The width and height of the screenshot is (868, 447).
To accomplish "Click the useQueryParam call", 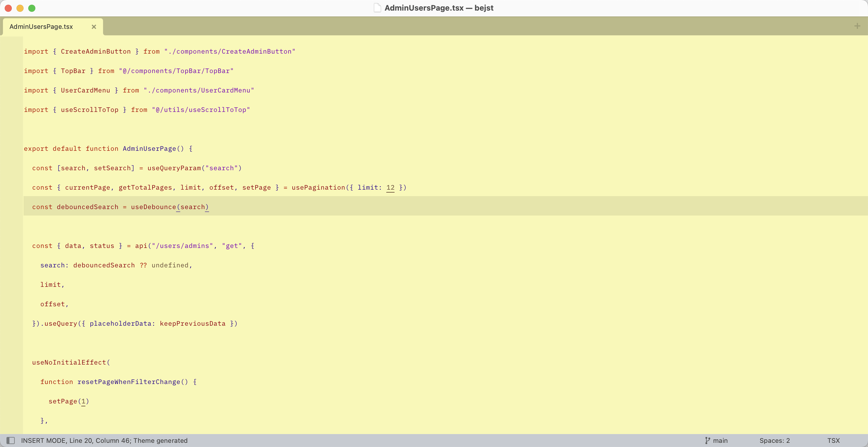I will (x=174, y=168).
